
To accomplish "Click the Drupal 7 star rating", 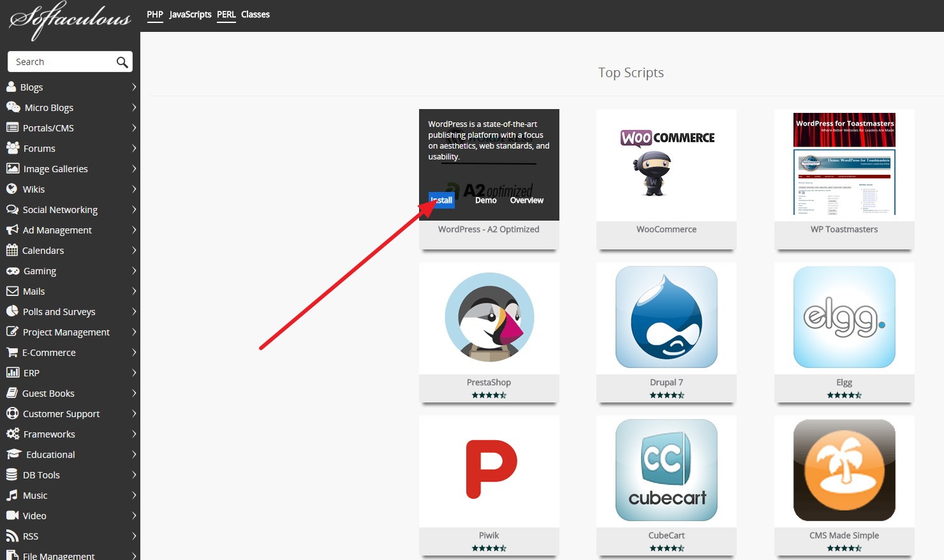I will coord(667,395).
